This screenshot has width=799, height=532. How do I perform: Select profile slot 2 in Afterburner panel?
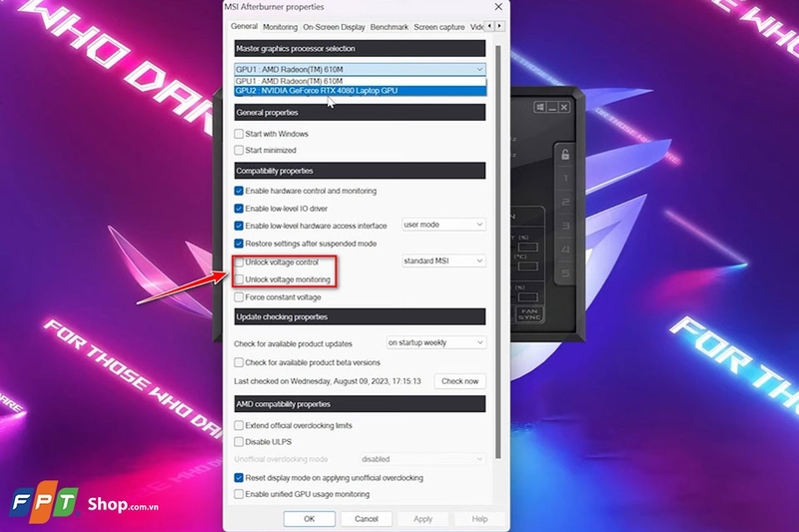coord(565,202)
